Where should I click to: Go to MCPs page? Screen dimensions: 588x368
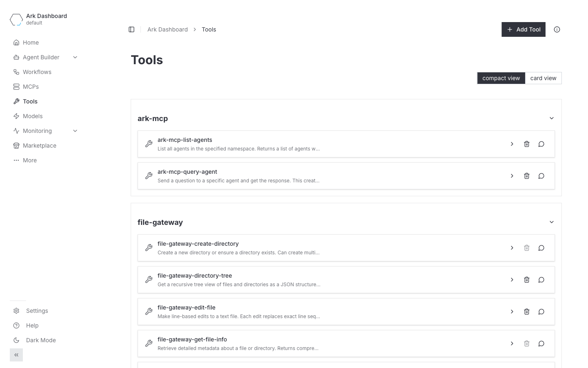31,87
